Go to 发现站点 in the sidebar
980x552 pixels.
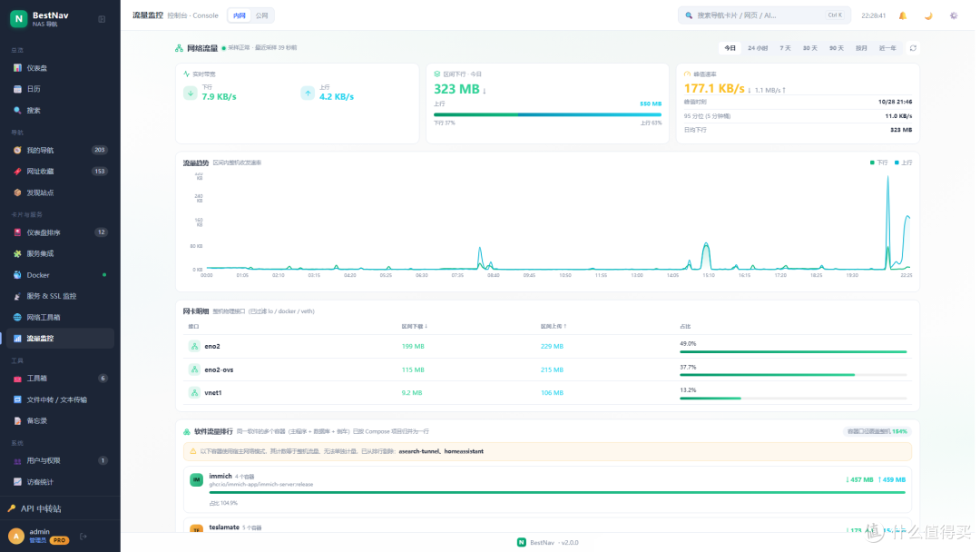click(60, 192)
